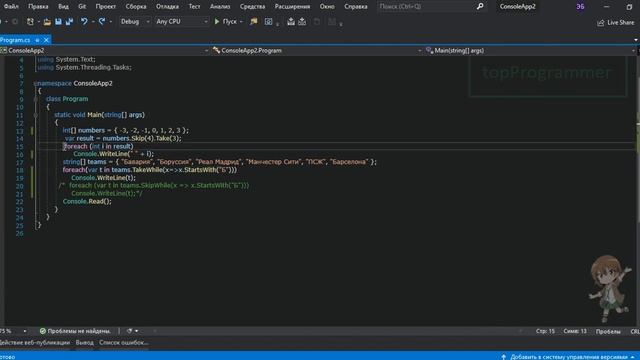
Task: Click the square target toolbar icon right of Пуск
Action: [268, 22]
